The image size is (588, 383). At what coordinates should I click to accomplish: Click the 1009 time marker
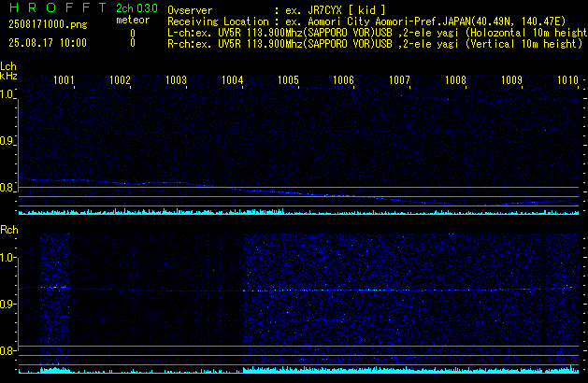coord(511,80)
